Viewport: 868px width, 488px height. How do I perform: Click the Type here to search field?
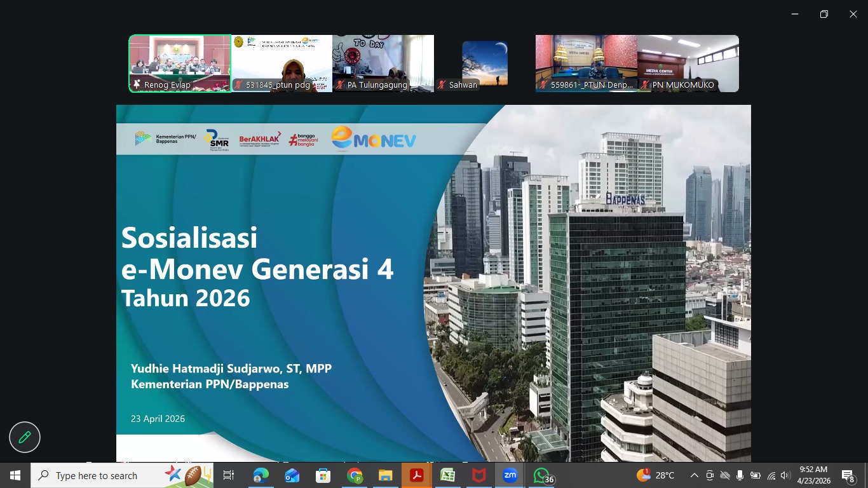tap(102, 475)
